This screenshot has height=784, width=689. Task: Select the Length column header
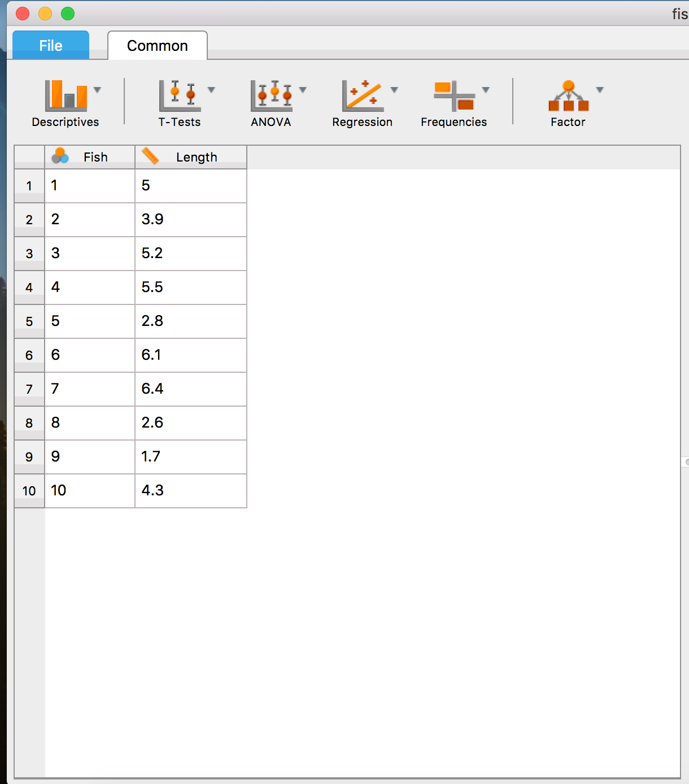[191, 157]
